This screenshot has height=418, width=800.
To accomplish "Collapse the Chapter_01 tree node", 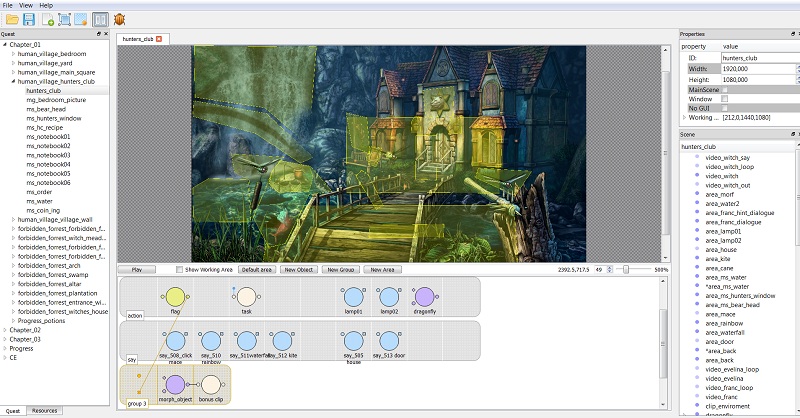I will (x=5, y=44).
